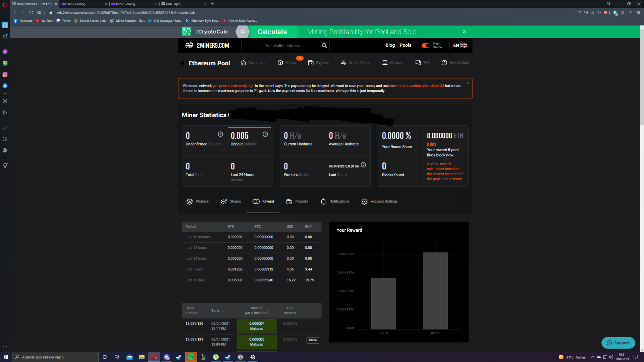Click the Opera sidebar settings gear
644x362 pixels.
tap(5, 150)
